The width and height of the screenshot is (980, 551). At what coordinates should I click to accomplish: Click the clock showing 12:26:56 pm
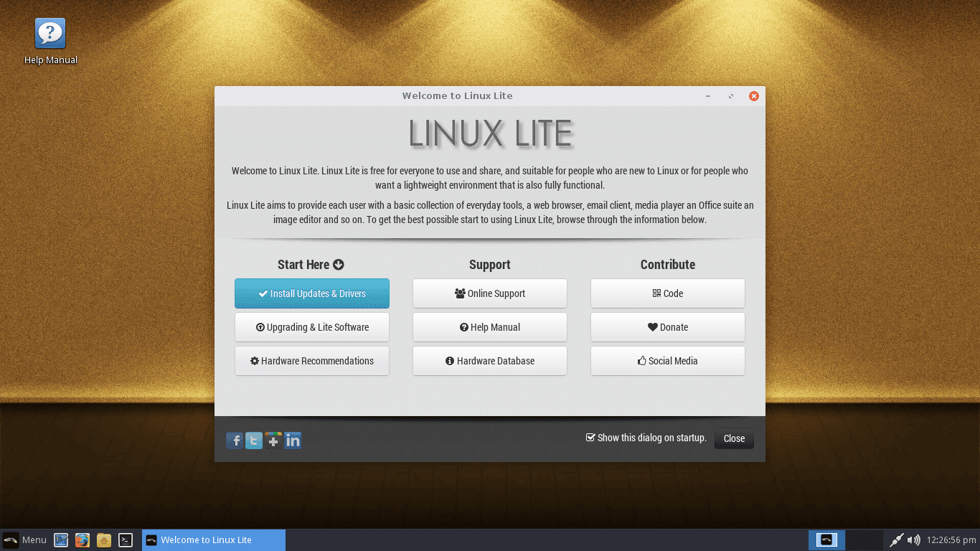pos(951,540)
